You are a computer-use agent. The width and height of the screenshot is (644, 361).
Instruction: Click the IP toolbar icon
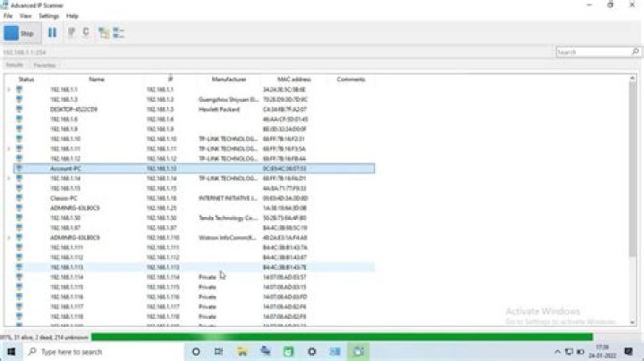pyautogui.click(x=72, y=32)
